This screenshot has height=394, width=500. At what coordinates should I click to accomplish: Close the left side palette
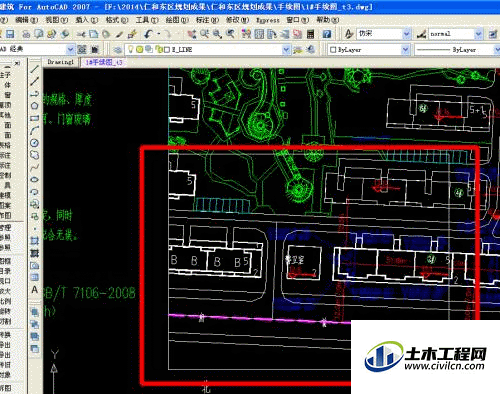(x=18, y=63)
